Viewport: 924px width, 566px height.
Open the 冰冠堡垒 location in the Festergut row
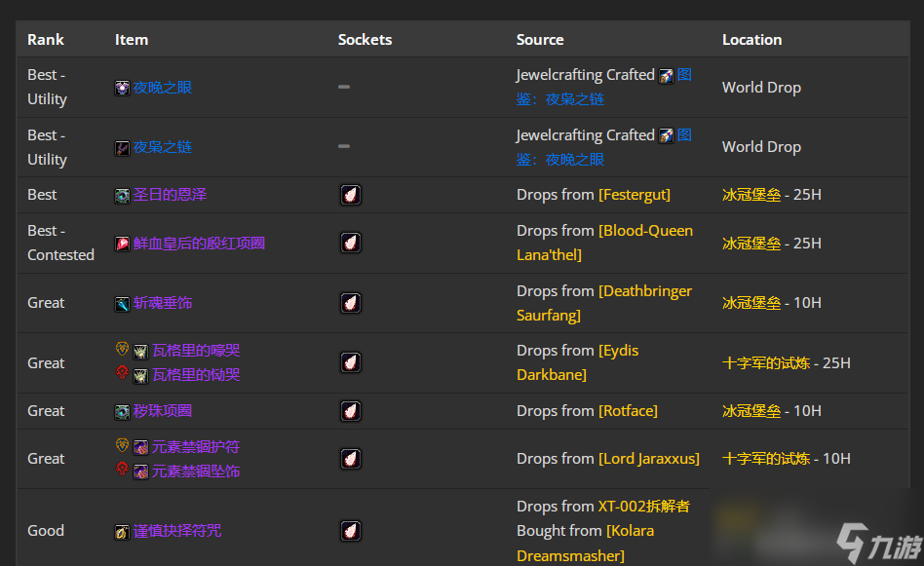point(751,195)
